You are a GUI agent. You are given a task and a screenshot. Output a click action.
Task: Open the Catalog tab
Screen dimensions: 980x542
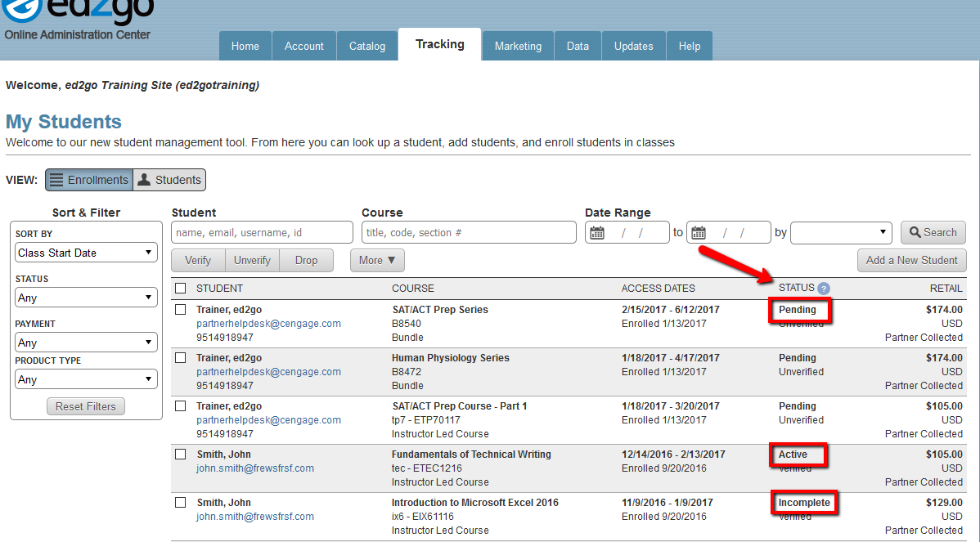pyautogui.click(x=366, y=45)
